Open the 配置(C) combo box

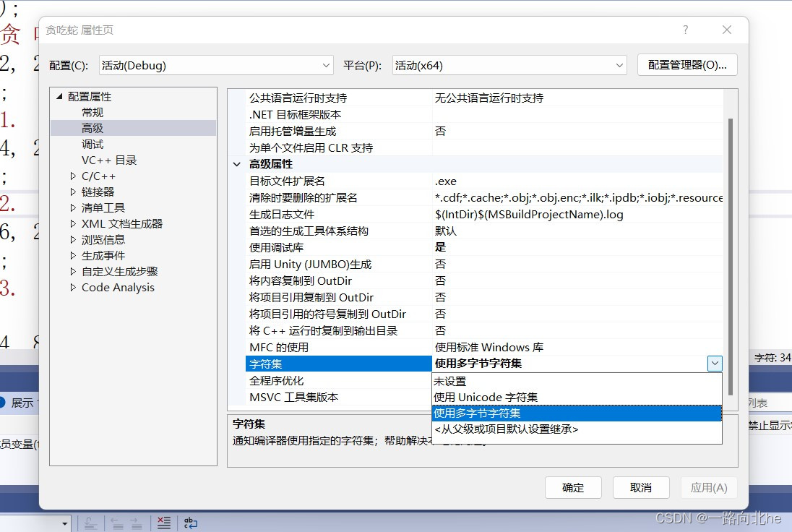(x=216, y=65)
